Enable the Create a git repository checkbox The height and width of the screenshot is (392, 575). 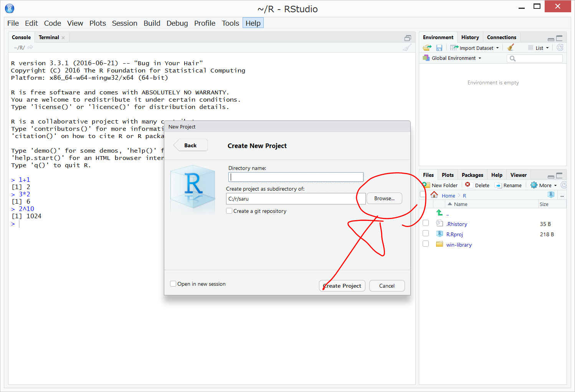click(x=229, y=211)
